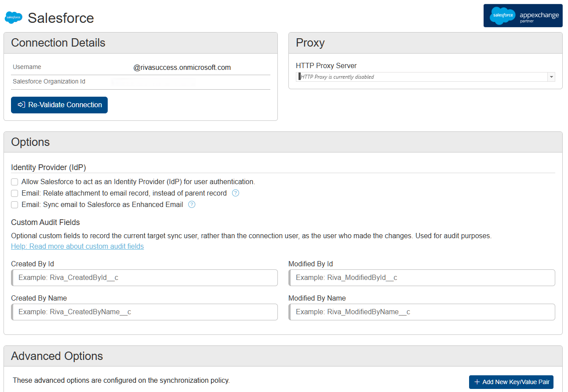
Task: Click the Modified By Name input field
Action: pos(421,312)
